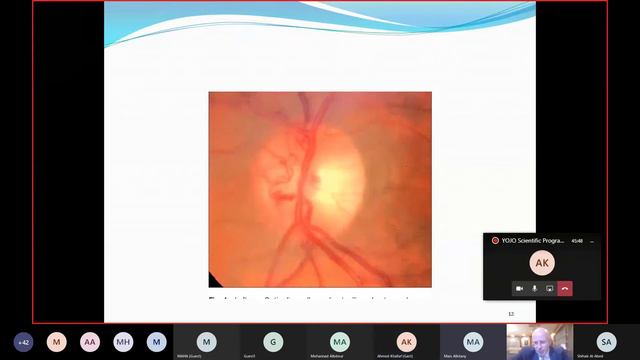Select the SA participant avatar
The width and height of the screenshot is (640, 360).
click(607, 342)
